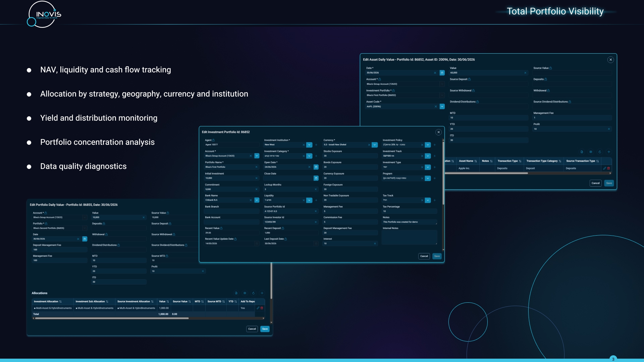Cancel the Edit Investment Portfolio dialog
This screenshot has height=362, width=644.
424,256
